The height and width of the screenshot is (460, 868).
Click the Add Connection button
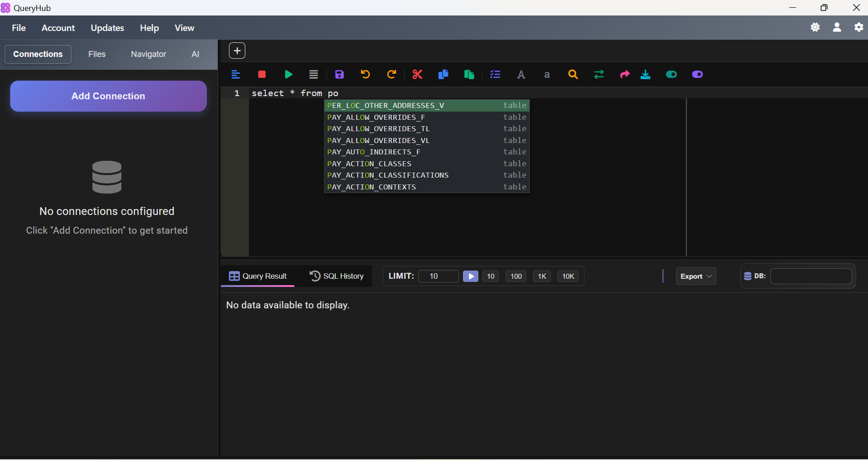(108, 96)
